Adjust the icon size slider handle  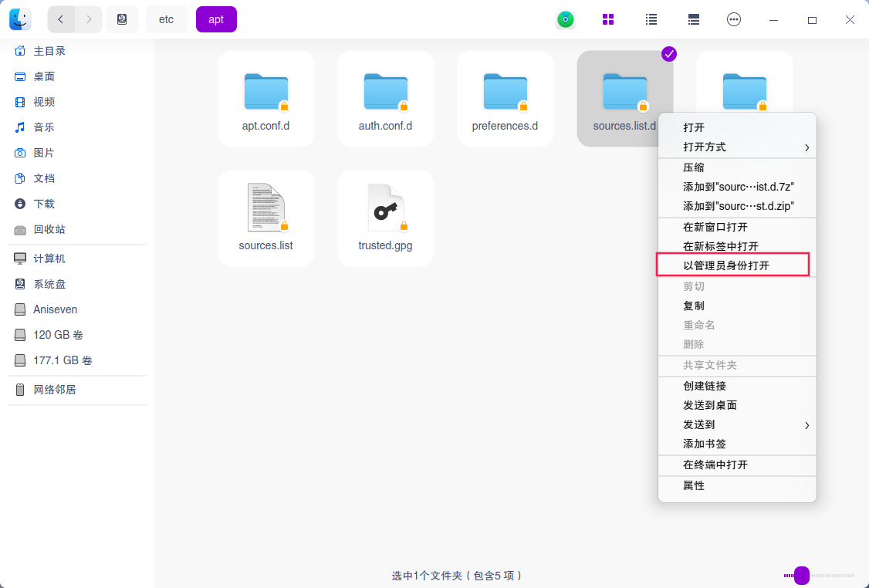tap(801, 576)
